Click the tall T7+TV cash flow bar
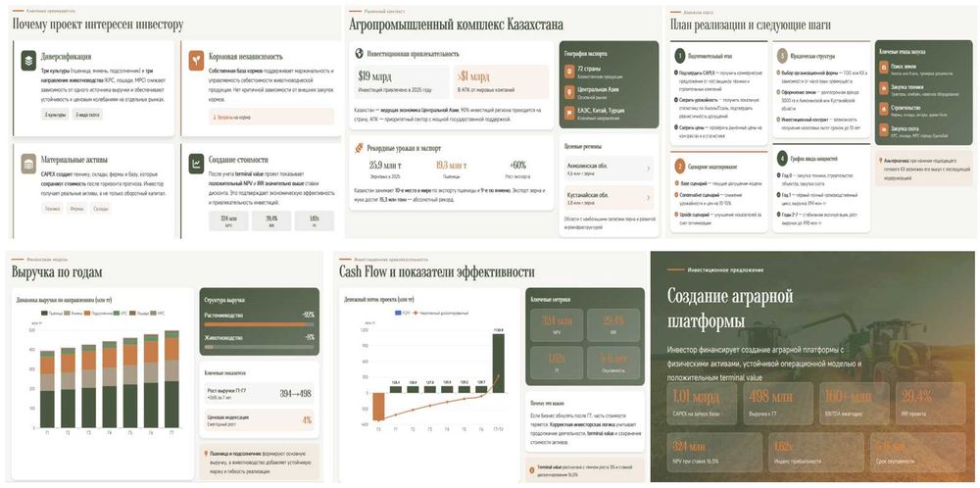 (x=498, y=363)
